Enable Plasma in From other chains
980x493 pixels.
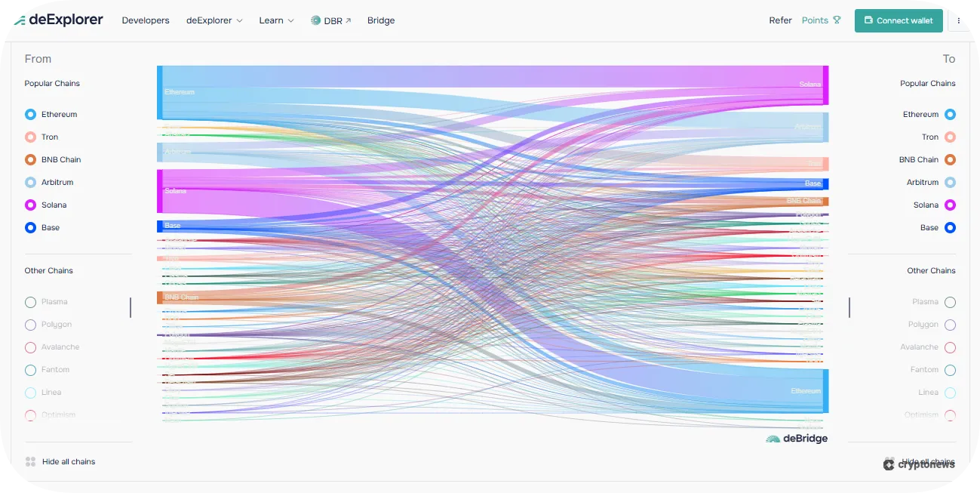[x=45, y=302]
